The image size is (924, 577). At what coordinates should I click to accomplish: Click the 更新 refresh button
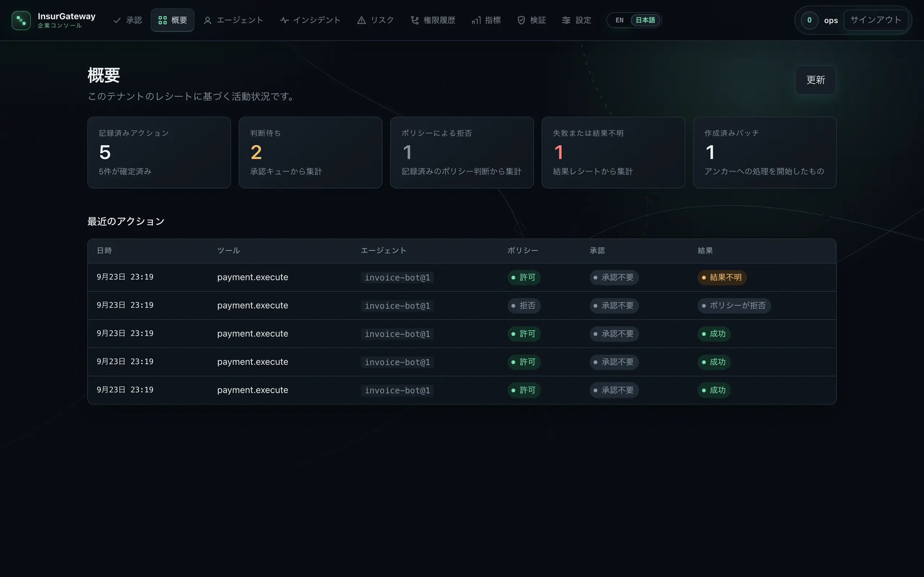pos(816,80)
